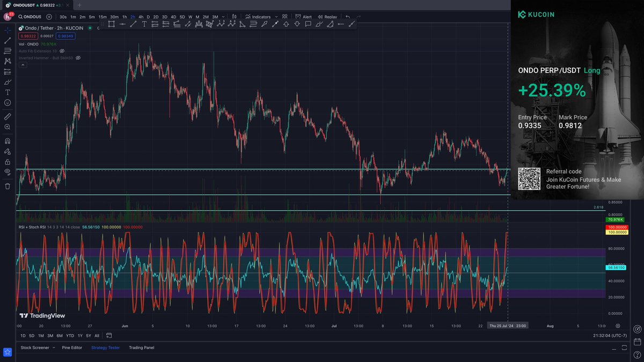The height and width of the screenshot is (362, 644).
Task: Select the trend line tool in left sidebar
Action: point(8,40)
